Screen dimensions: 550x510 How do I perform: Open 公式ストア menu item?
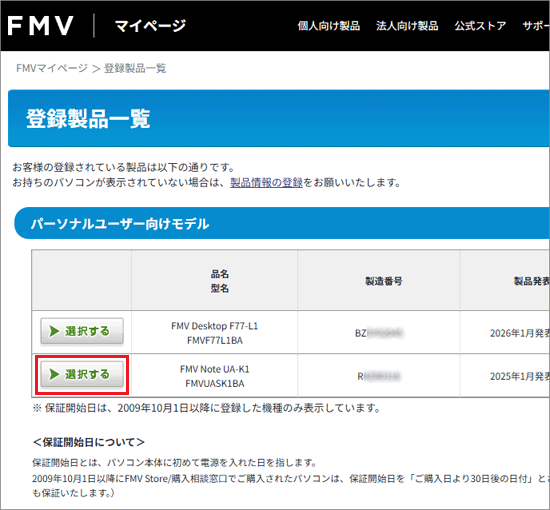tap(480, 26)
